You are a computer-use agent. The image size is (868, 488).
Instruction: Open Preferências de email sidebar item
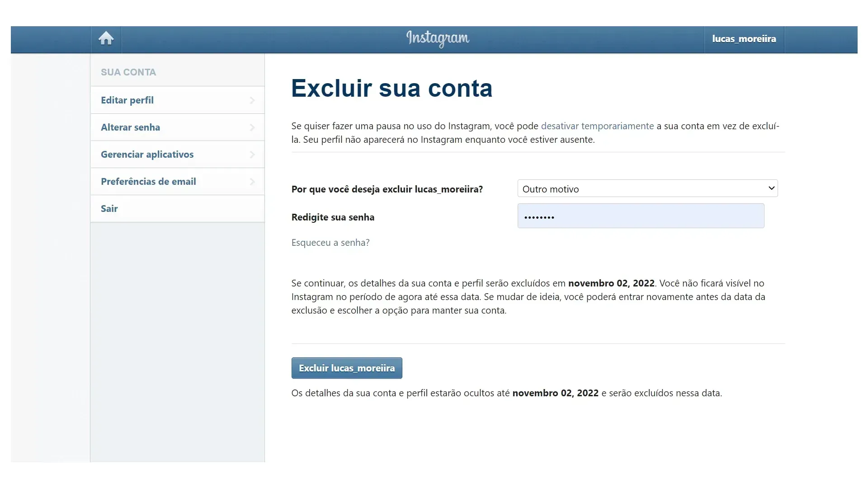[177, 181]
